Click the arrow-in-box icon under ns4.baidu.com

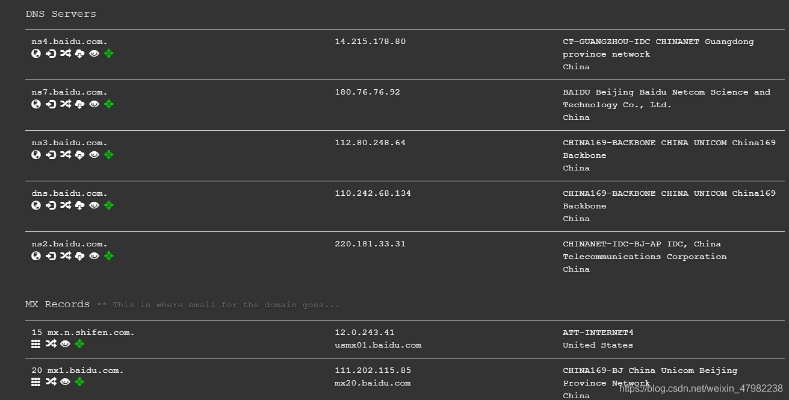pos(51,53)
